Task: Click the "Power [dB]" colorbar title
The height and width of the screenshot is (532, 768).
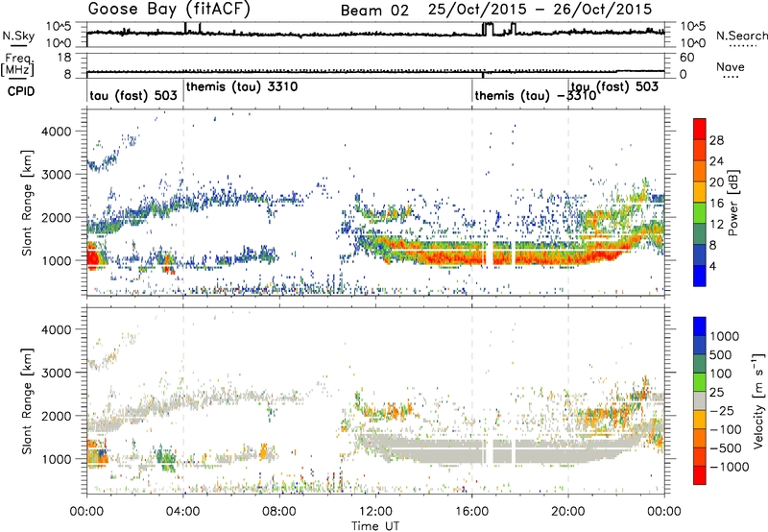Action: pos(732,203)
